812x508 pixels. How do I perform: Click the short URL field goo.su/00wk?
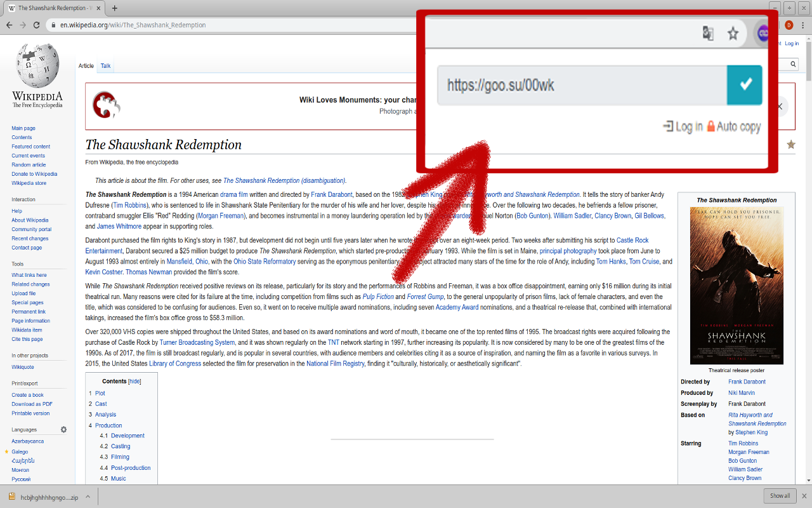click(x=582, y=84)
